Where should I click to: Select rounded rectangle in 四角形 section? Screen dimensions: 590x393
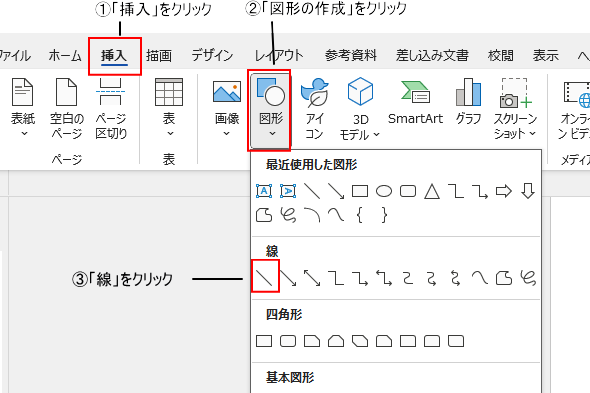point(288,341)
